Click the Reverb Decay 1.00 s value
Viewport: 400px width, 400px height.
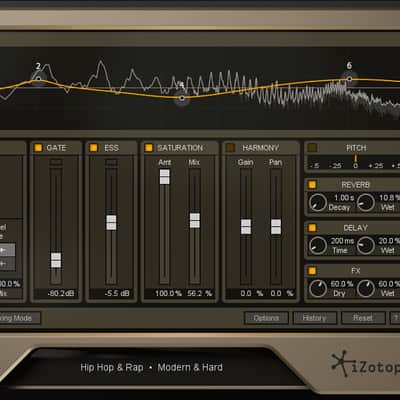pyautogui.click(x=344, y=198)
